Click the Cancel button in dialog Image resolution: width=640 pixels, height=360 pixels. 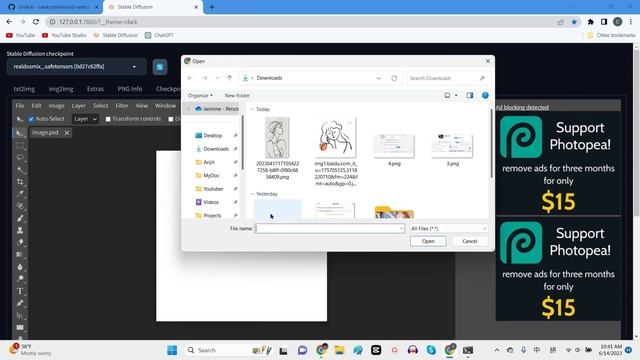[469, 241]
